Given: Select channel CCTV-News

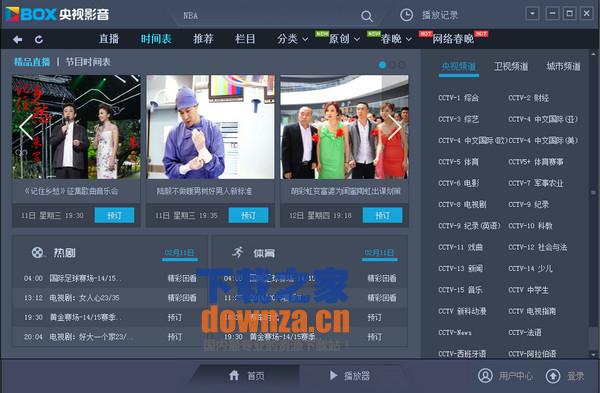Looking at the screenshot, I should click(455, 333).
